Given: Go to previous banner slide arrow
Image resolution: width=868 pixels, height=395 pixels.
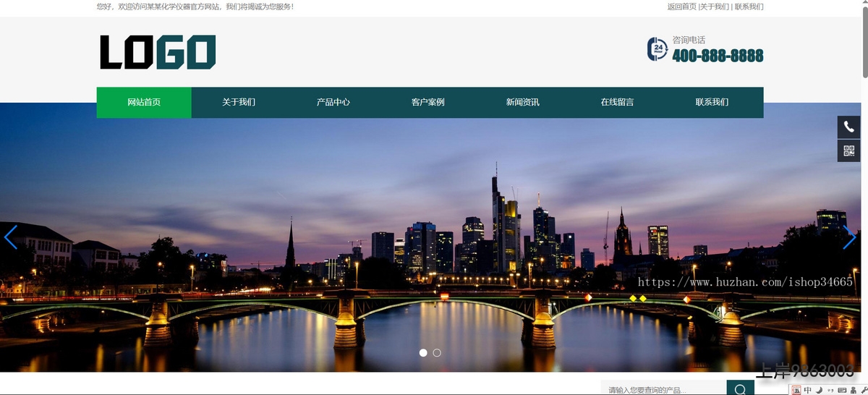Looking at the screenshot, I should pyautogui.click(x=11, y=237).
